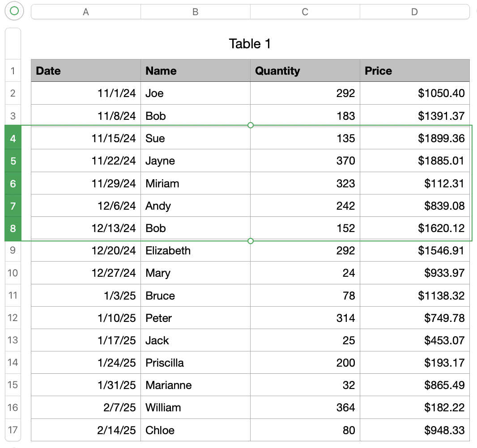Select column C header
477x448 pixels.
[305, 12]
